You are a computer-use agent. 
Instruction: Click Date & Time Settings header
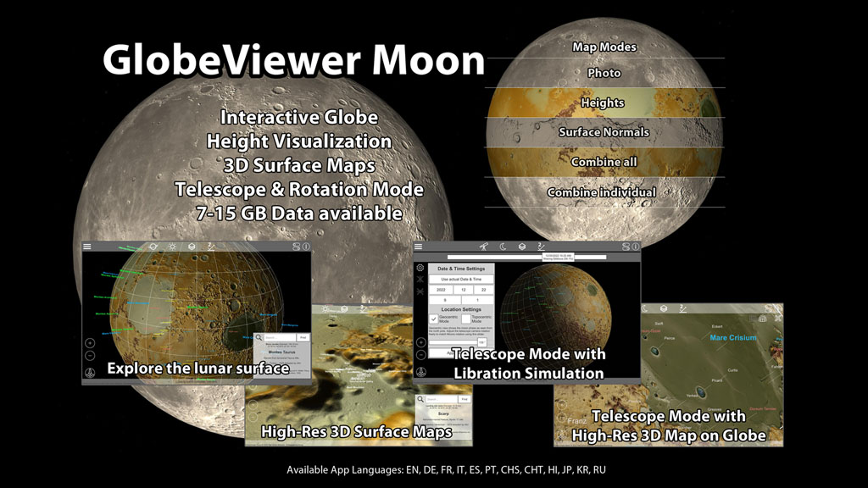coord(461,269)
